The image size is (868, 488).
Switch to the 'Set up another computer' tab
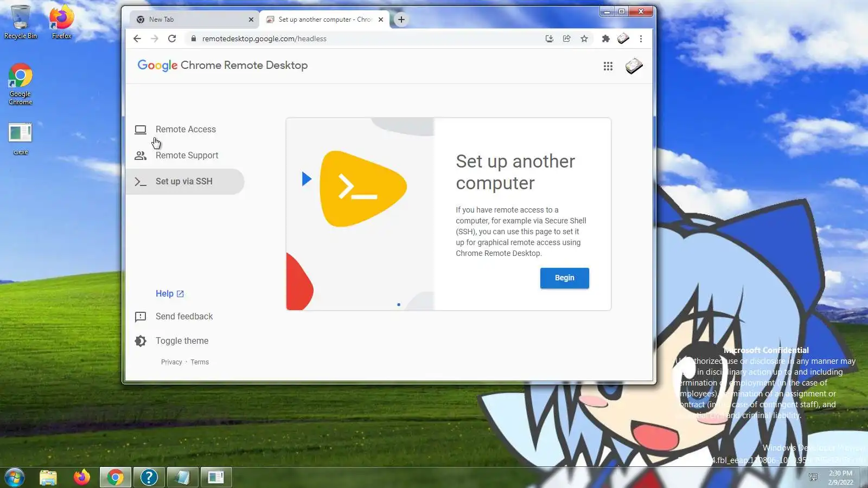[324, 20]
